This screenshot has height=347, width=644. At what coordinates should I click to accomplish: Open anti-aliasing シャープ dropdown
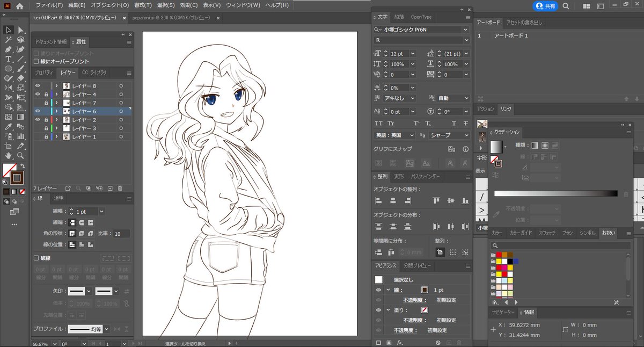pos(466,135)
